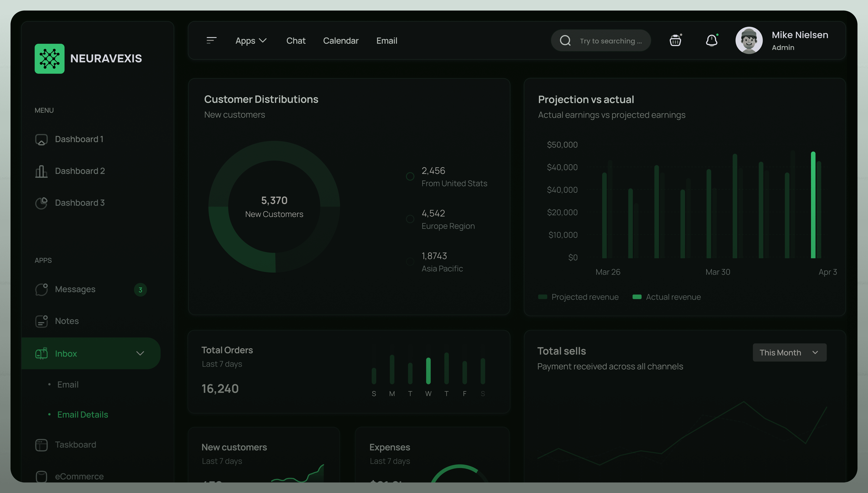The width and height of the screenshot is (868, 493).
Task: Collapse the Inbox submenu chevron
Action: coord(140,353)
